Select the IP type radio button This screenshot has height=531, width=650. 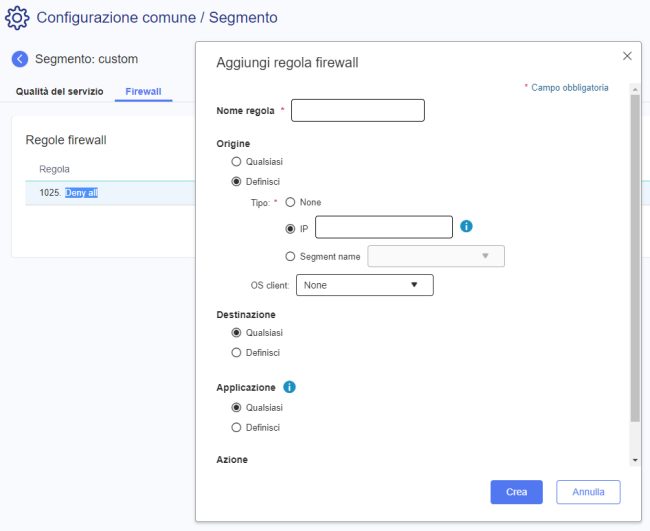(x=291, y=229)
